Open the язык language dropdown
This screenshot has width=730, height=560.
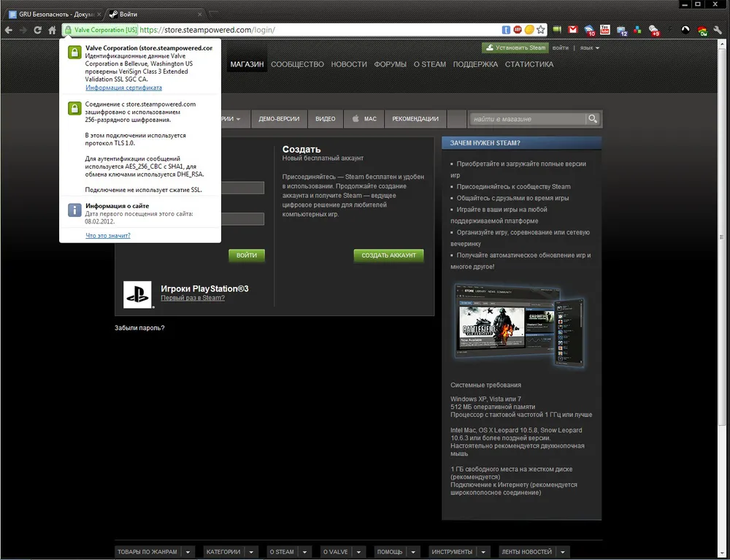tap(590, 48)
